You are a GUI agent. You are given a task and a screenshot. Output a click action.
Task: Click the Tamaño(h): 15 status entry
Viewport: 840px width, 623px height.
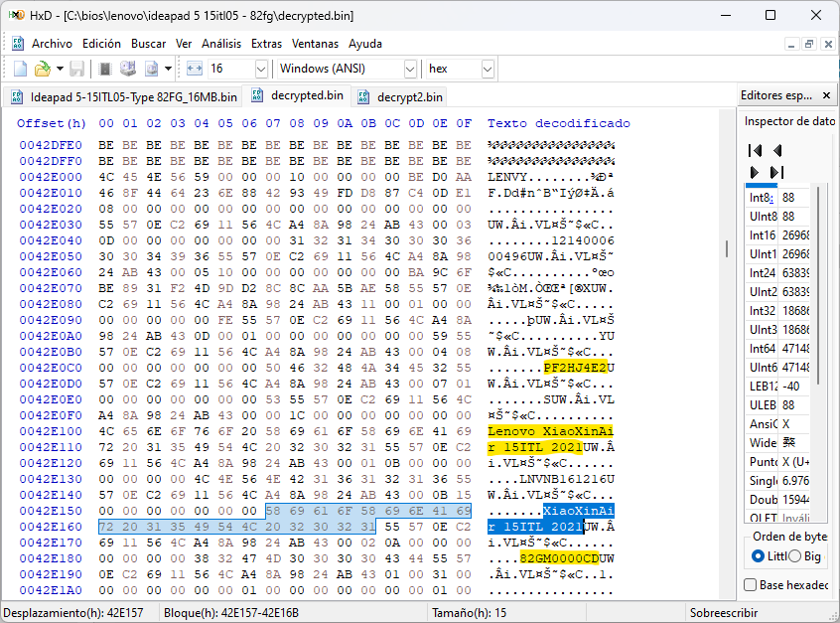click(469, 613)
